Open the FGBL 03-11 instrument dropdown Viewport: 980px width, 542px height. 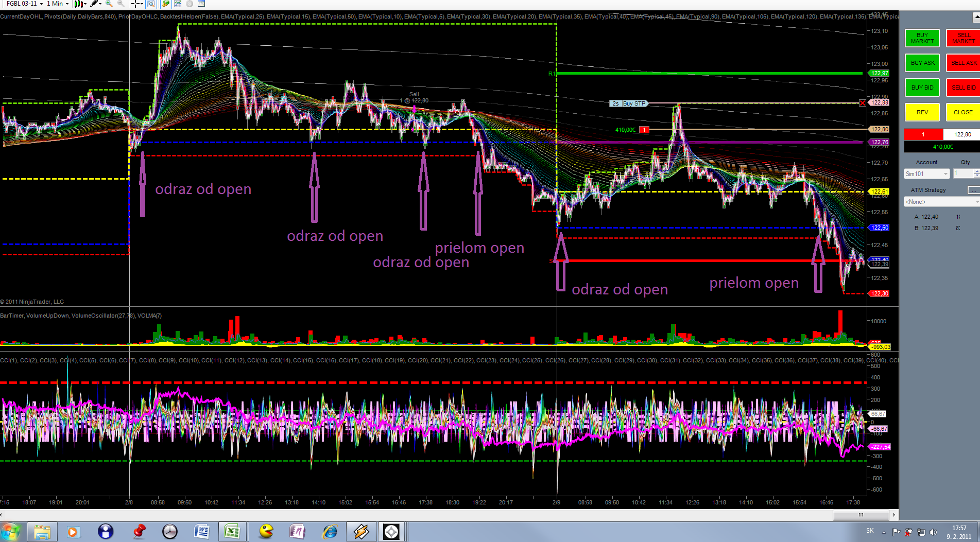(24, 4)
